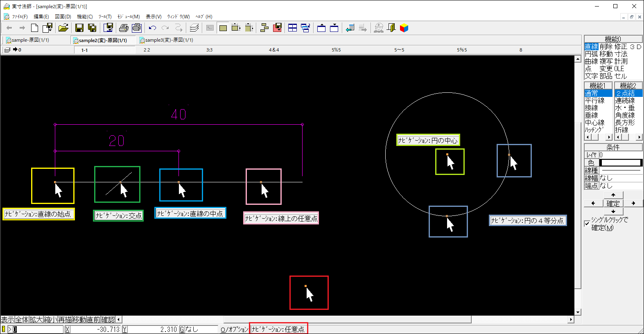Select 平行線 in the 機能1 list
Image resolution: width=644 pixels, height=334 pixels.
click(595, 101)
